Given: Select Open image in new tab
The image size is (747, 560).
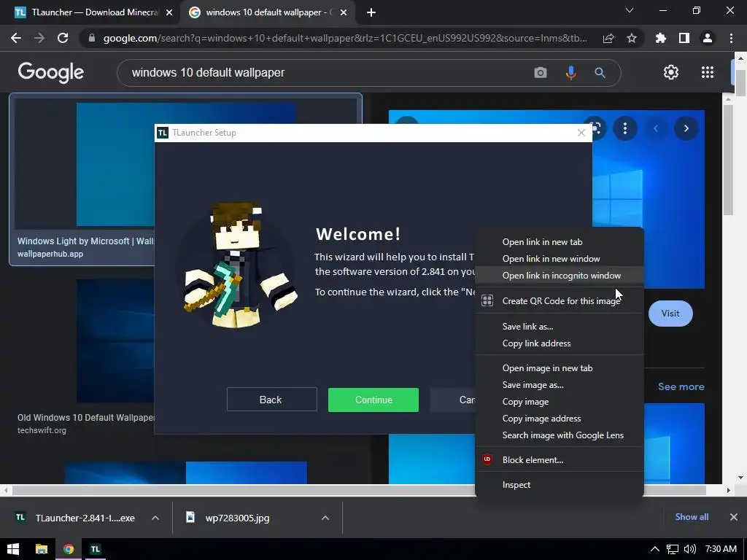Looking at the screenshot, I should 560,368.
